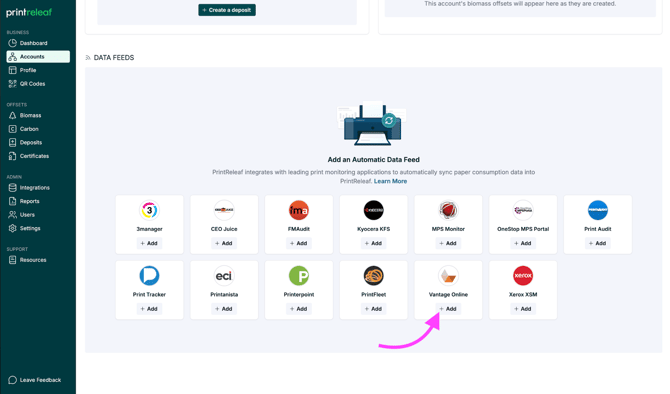Click the QR Codes icon

tap(12, 84)
